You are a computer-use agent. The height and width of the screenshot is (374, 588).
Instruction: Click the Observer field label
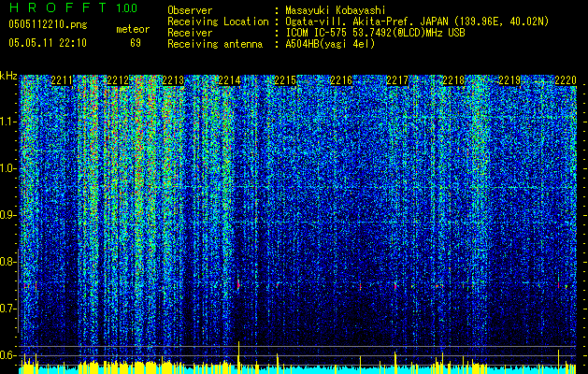click(190, 10)
